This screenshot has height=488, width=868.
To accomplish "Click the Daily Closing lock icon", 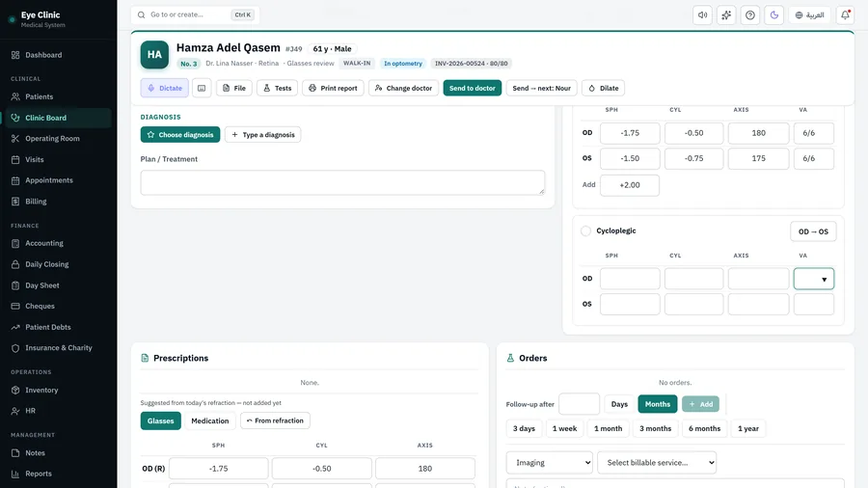I will [x=15, y=264].
